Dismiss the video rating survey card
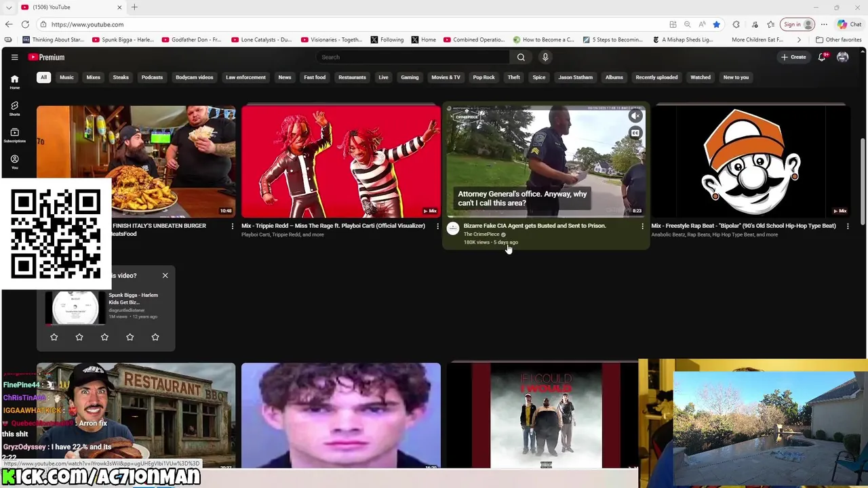The image size is (868, 488). point(165,275)
